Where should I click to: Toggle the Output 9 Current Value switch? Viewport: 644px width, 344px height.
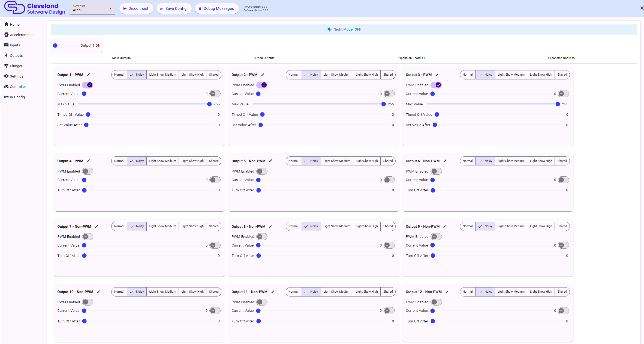tap(563, 245)
